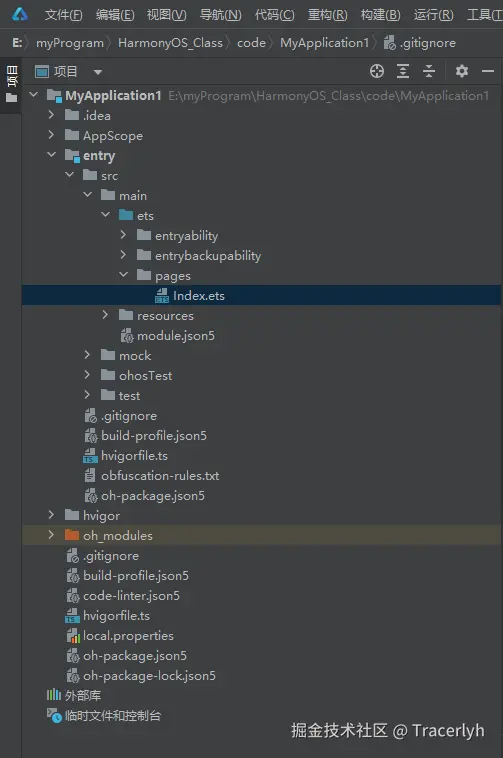This screenshot has width=503, height=758.
Task: Open project panel settings gear icon
Action: pos(461,72)
